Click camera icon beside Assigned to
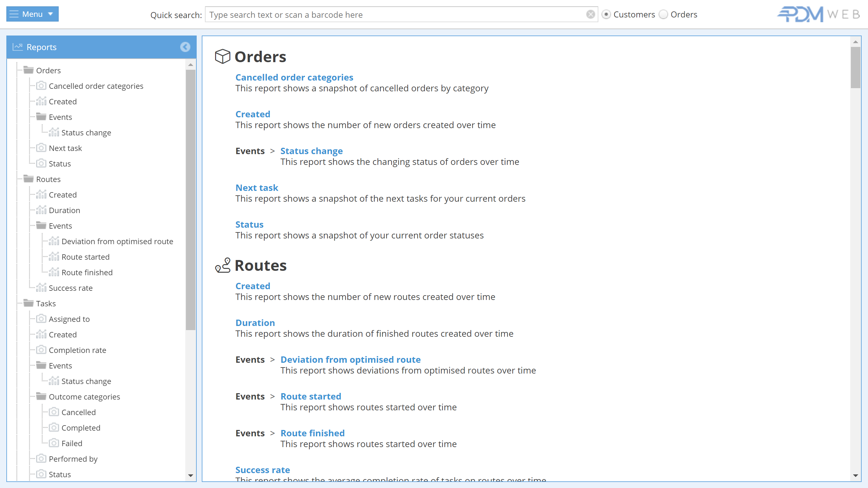 (x=41, y=319)
